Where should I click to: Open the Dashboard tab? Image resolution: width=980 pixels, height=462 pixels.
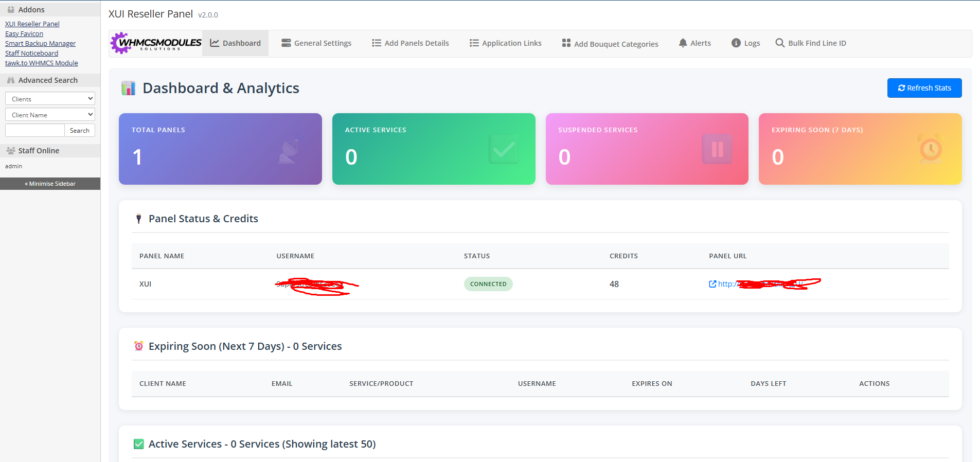236,43
